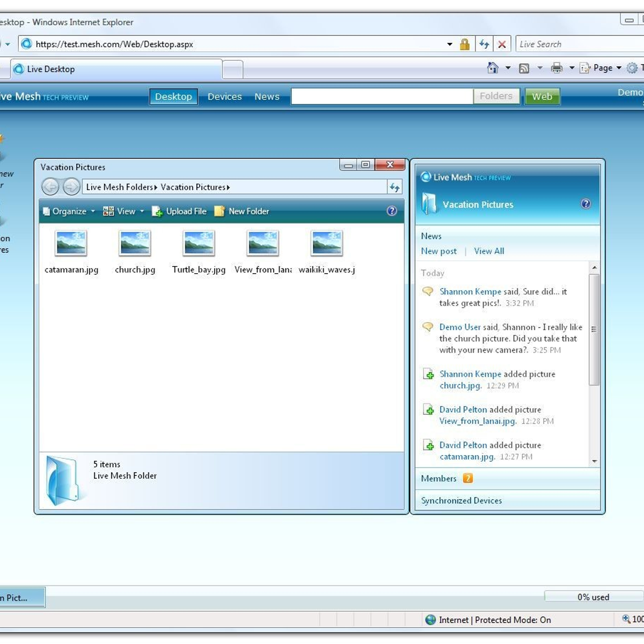Viewport: 644px width, 644px height.
Task: Click the Tools gear icon
Action: coord(632,68)
